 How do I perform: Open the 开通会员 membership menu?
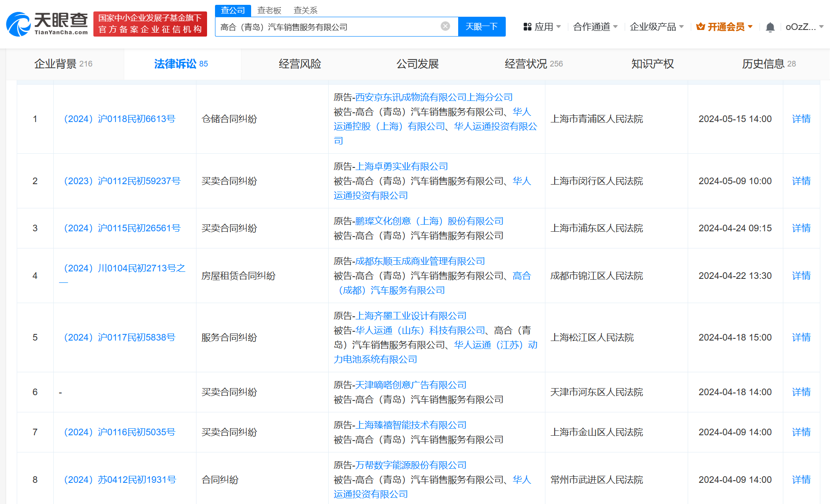(x=725, y=27)
